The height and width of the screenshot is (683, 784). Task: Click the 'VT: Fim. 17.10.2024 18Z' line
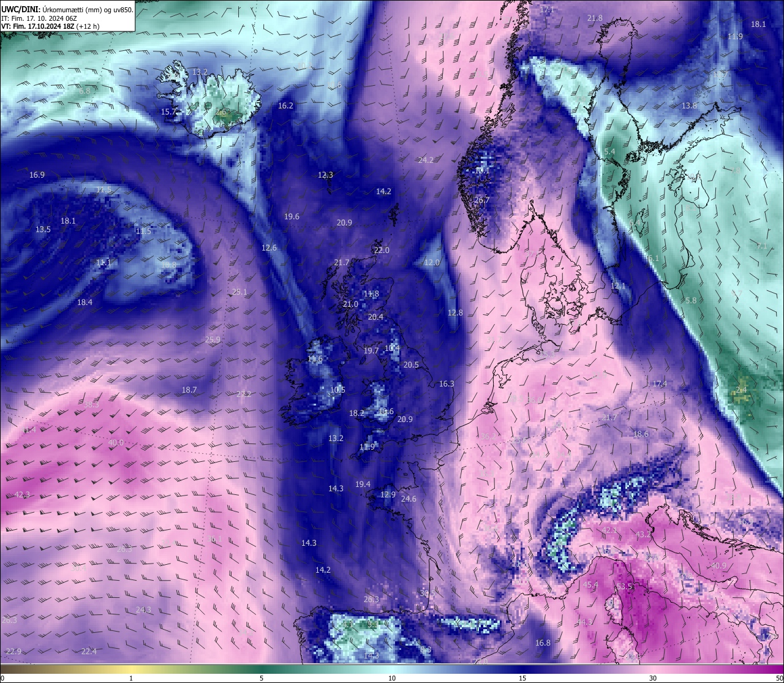pos(38,27)
